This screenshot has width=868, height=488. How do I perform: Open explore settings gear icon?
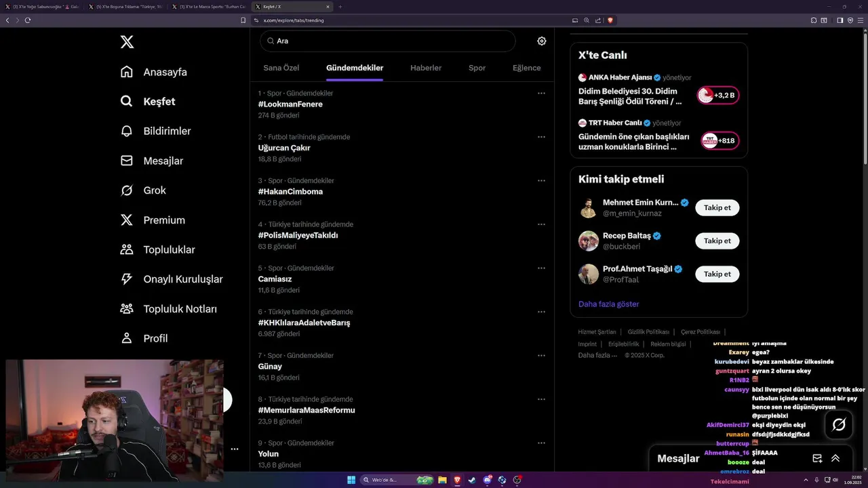(x=542, y=41)
